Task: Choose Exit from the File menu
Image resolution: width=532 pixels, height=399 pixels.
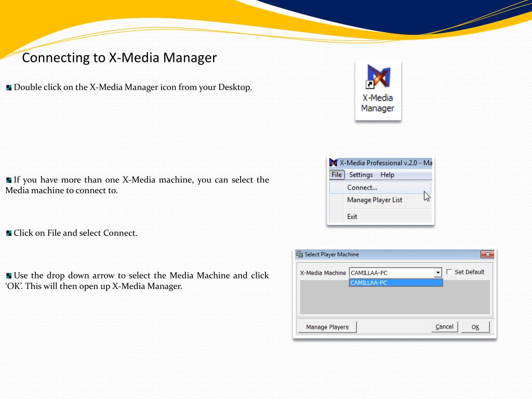Action: pyautogui.click(x=352, y=217)
